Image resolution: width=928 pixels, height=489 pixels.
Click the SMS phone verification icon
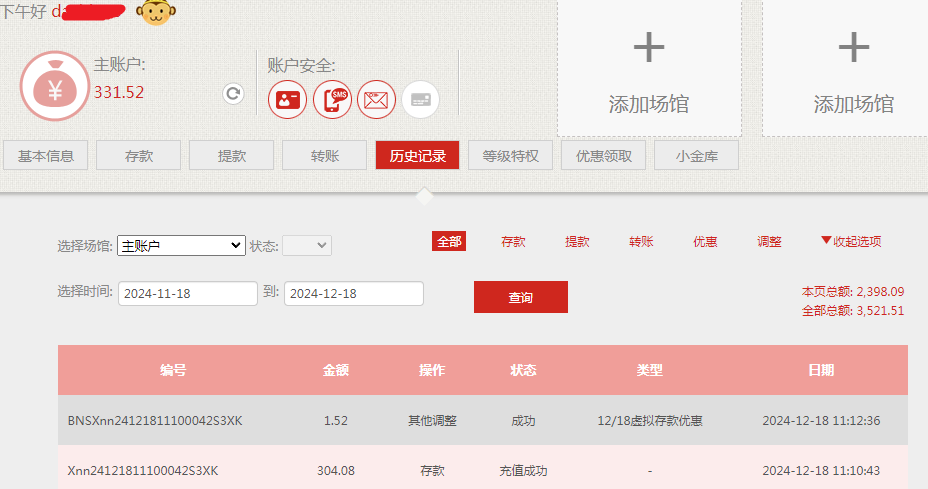(x=332, y=100)
